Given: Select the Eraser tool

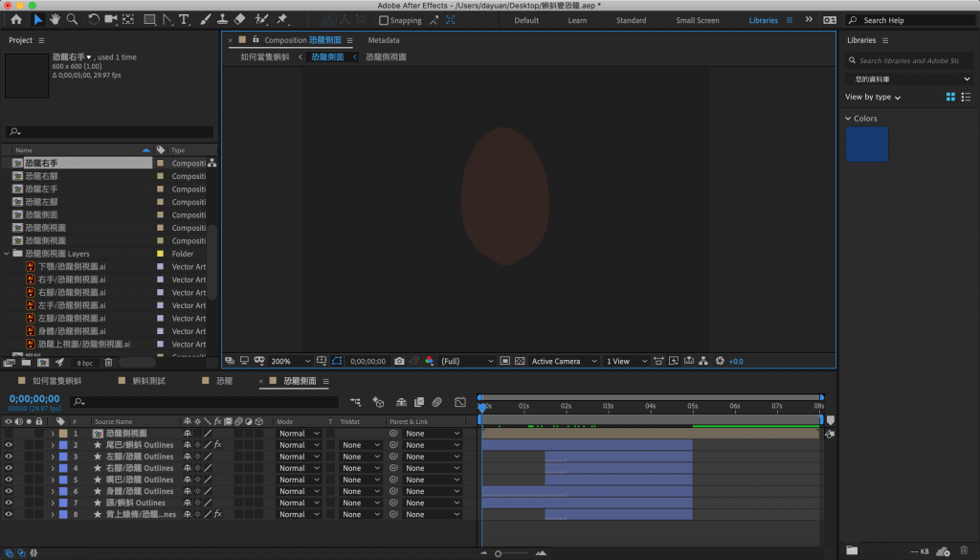Looking at the screenshot, I should click(x=239, y=19).
